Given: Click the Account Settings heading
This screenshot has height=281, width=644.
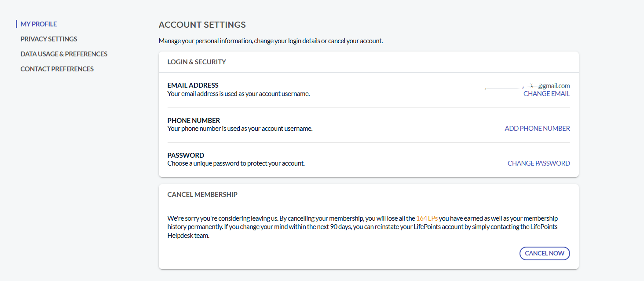Looking at the screenshot, I should click(202, 25).
